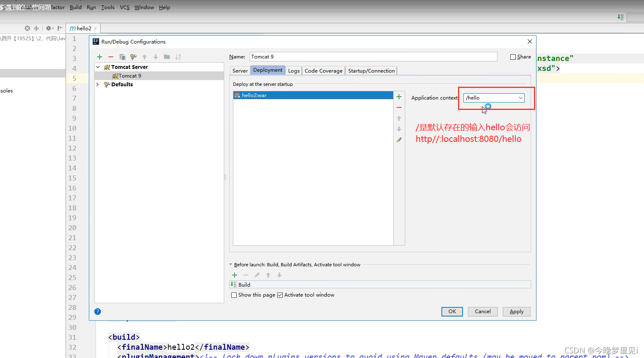Open help with blue question mark icon
Screen dimensions: 644x358
pos(98,312)
